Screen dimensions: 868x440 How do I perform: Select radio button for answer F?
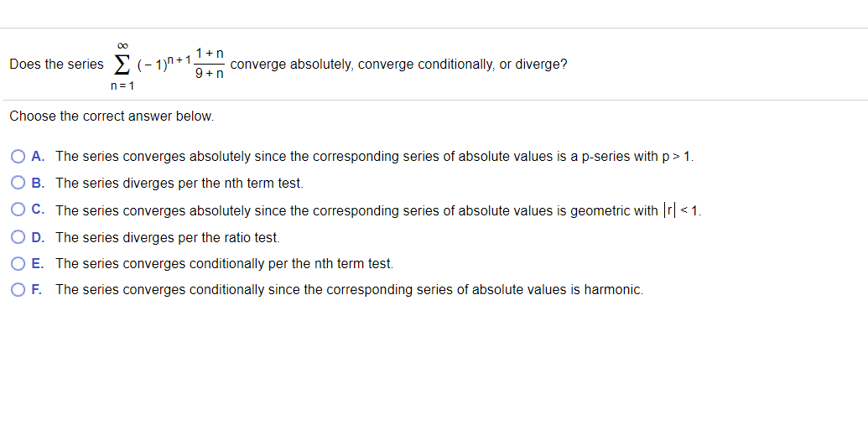[x=18, y=289]
